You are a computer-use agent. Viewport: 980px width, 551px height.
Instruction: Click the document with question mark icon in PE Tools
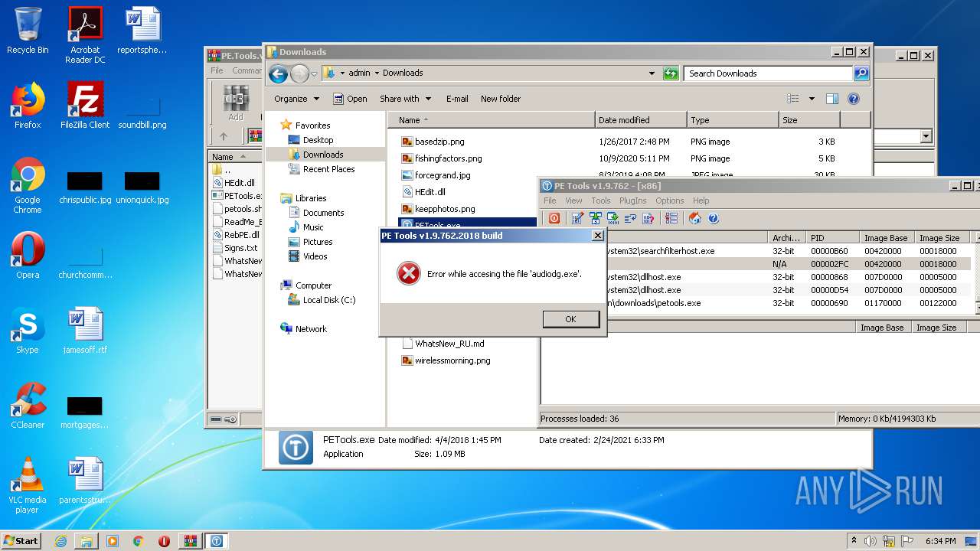pyautogui.click(x=648, y=219)
